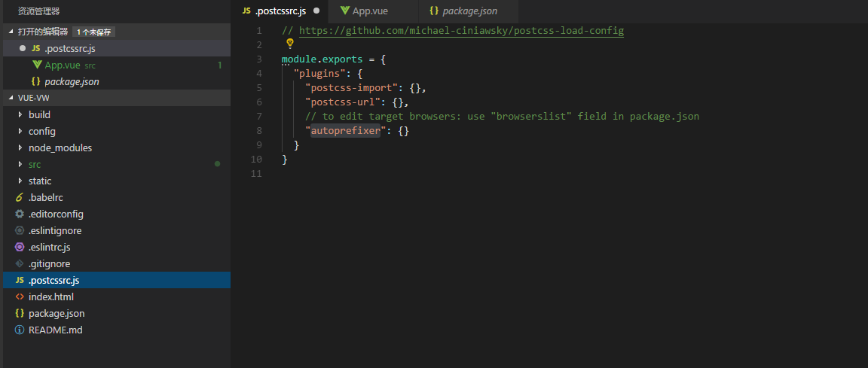Select App.vue in open editors list
This screenshot has width=868, height=368.
(117, 65)
